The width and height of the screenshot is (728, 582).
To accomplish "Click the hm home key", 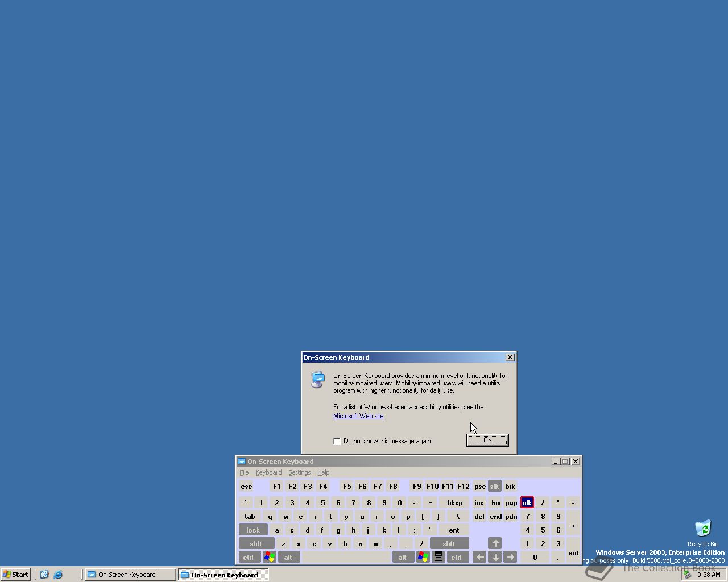I will pyautogui.click(x=495, y=502).
